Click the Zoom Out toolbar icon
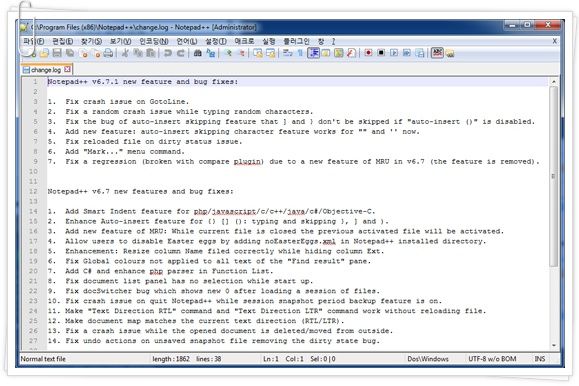The image size is (579, 386). coord(241,53)
